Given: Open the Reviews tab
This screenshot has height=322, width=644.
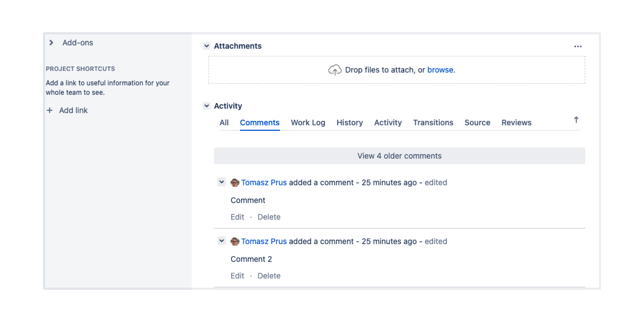Looking at the screenshot, I should (x=516, y=123).
